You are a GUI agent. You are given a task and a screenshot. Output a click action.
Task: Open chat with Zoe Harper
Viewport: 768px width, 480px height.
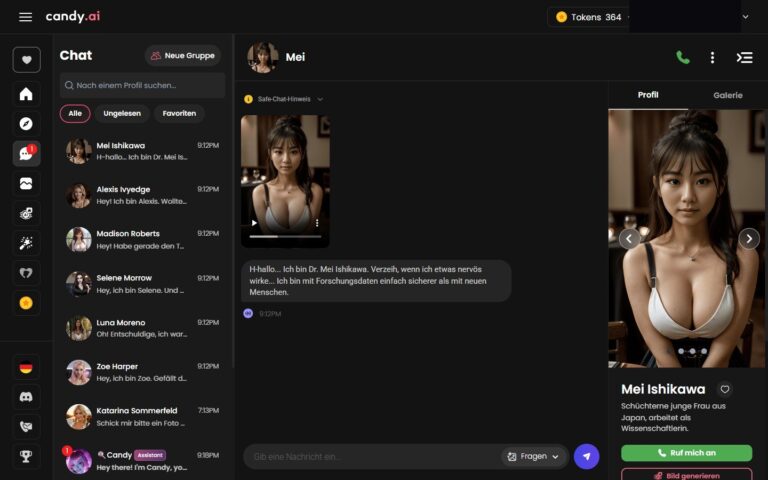(x=143, y=372)
